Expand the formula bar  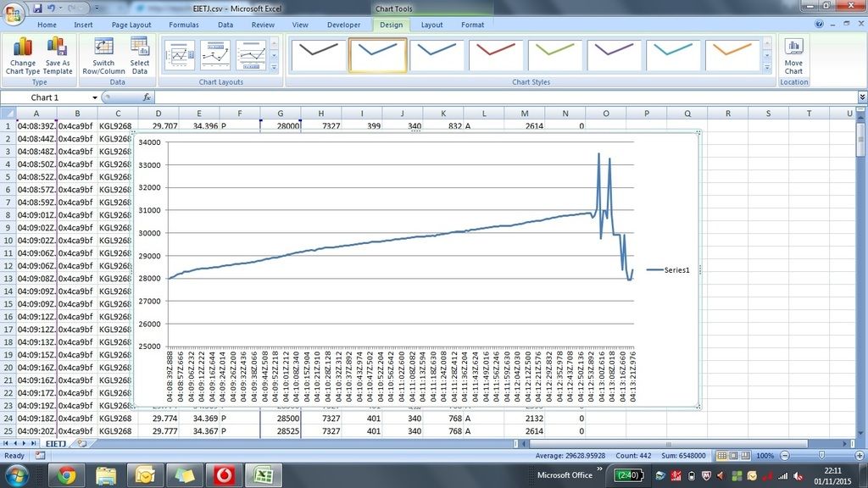(x=862, y=97)
